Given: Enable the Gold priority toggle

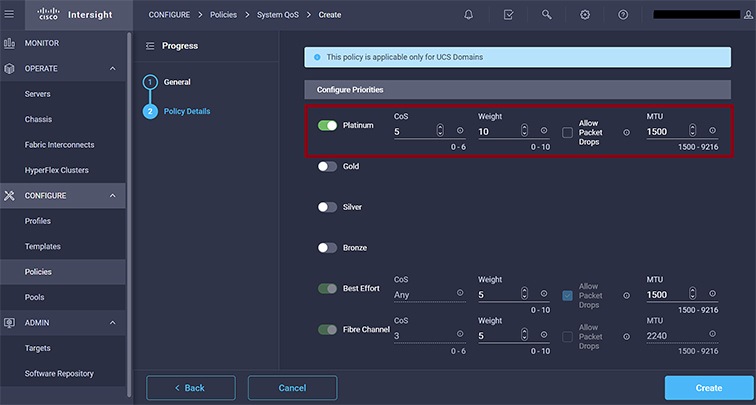Looking at the screenshot, I should point(327,167).
